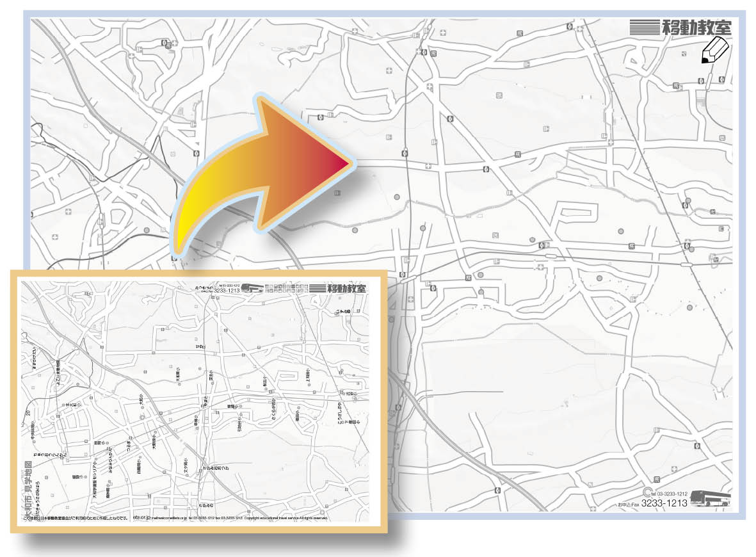Click the copyright C symbol beside the tel number
This screenshot has height=557, width=756.
click(647, 492)
